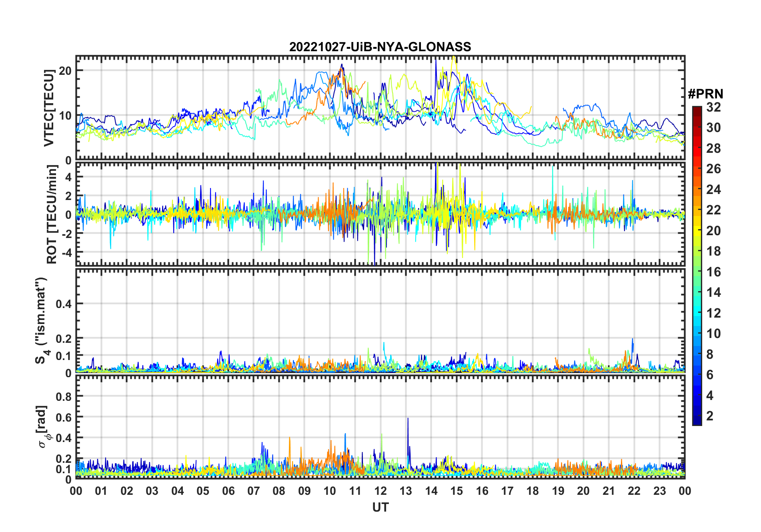Click colorbar tick label 14
This screenshot has height=532, width=761.
(x=714, y=292)
